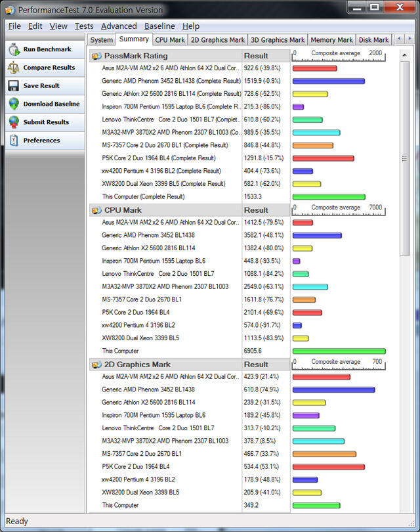This screenshot has height=532, width=420.
Task: Click the Save Result button label
Action: (x=41, y=86)
